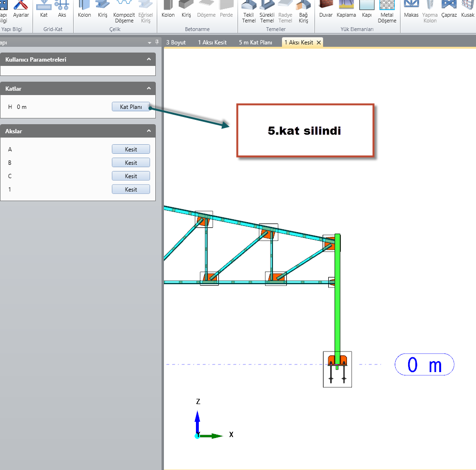Switch to the 5 m Kat Planı tab

pos(256,43)
